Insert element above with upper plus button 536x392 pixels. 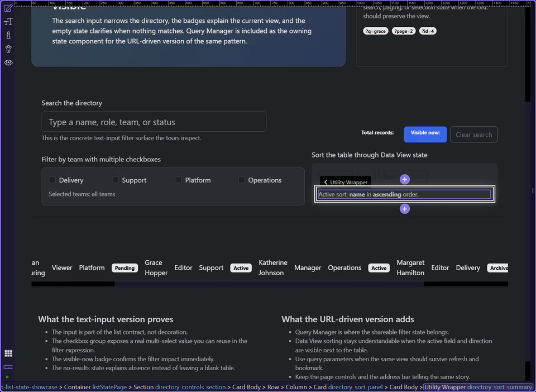pos(405,179)
